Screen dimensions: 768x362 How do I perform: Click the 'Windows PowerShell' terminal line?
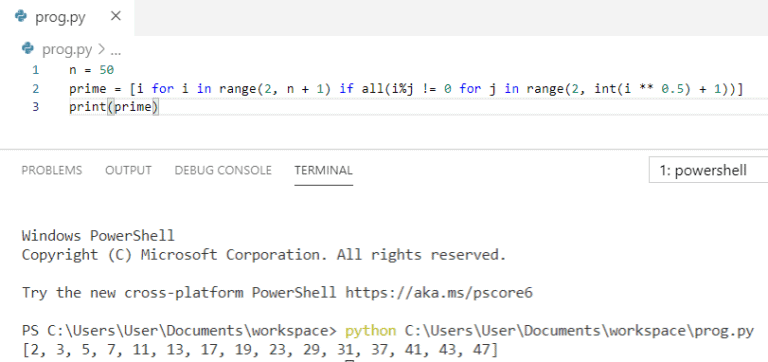coord(98,236)
